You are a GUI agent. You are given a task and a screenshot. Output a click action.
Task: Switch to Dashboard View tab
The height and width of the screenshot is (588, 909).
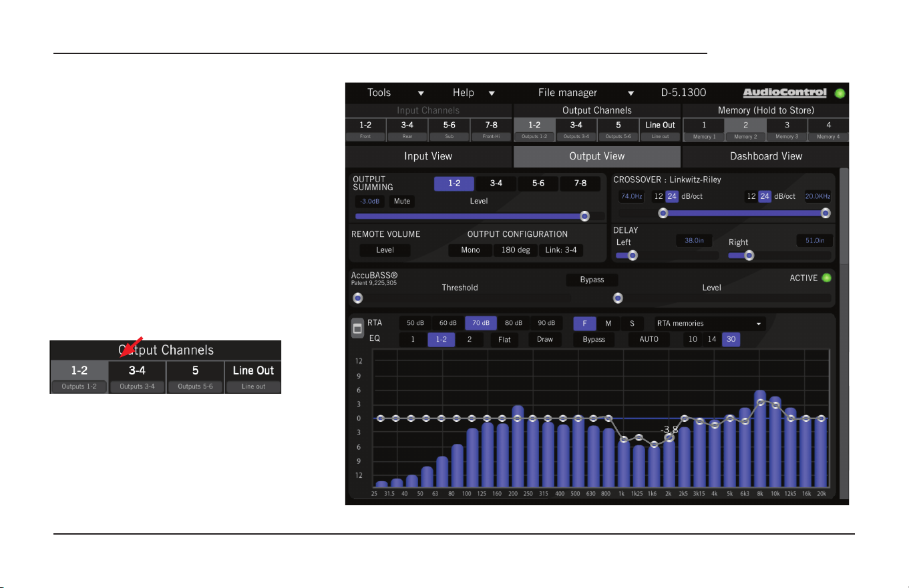[765, 156]
